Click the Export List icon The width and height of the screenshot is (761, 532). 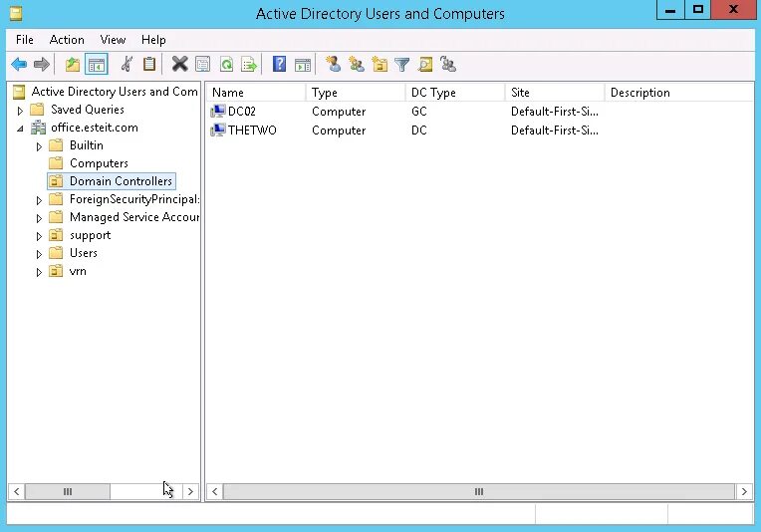click(x=249, y=64)
